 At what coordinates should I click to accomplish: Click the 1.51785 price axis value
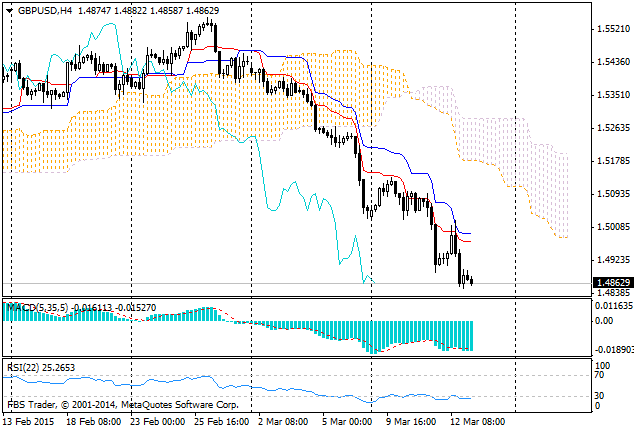pos(613,161)
